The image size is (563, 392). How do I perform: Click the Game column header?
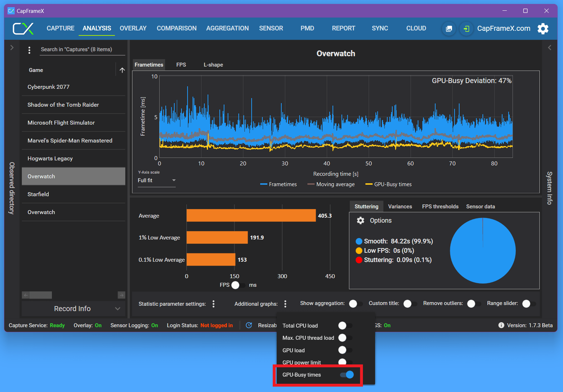36,70
